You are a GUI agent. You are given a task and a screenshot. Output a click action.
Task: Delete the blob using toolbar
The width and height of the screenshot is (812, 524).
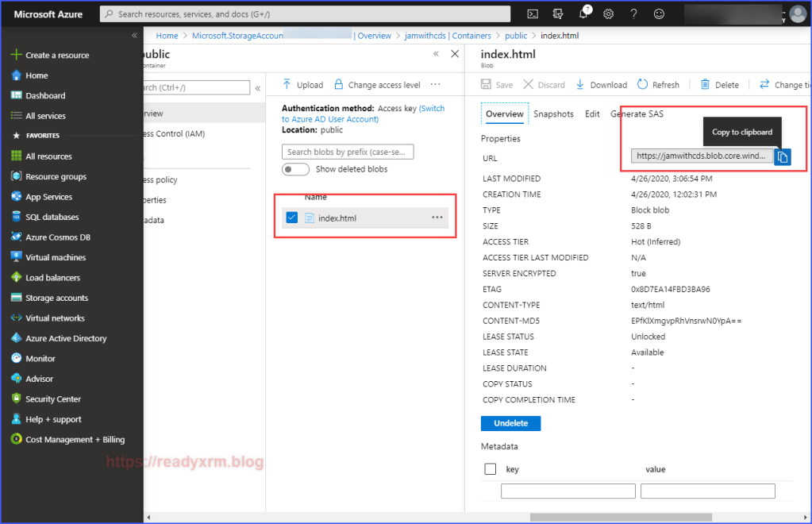(x=719, y=85)
